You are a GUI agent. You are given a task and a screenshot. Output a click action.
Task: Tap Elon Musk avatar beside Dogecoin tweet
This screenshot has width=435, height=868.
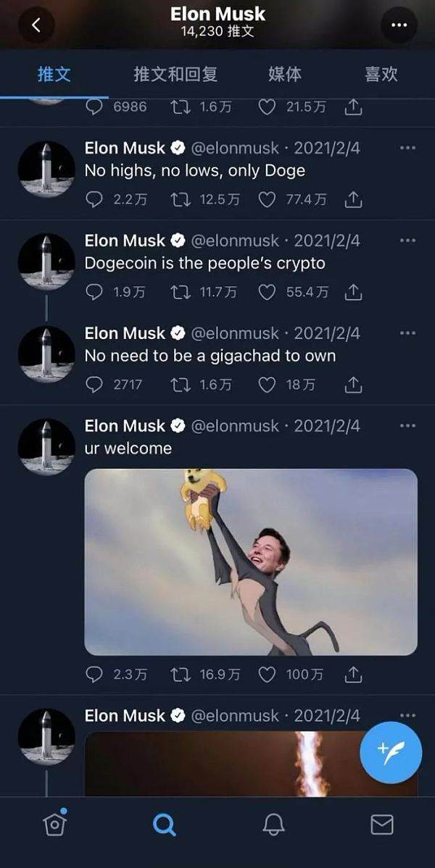pyautogui.click(x=46, y=262)
